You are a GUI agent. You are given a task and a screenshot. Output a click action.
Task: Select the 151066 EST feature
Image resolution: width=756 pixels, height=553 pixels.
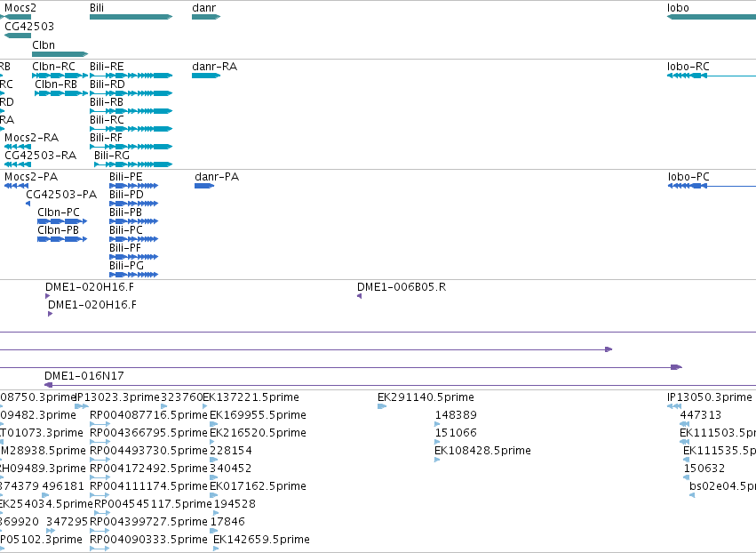437,442
